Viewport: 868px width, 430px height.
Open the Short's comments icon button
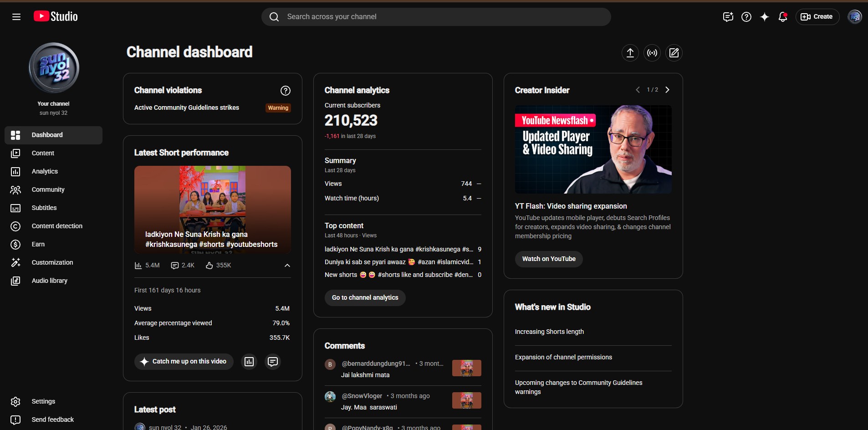point(273,362)
